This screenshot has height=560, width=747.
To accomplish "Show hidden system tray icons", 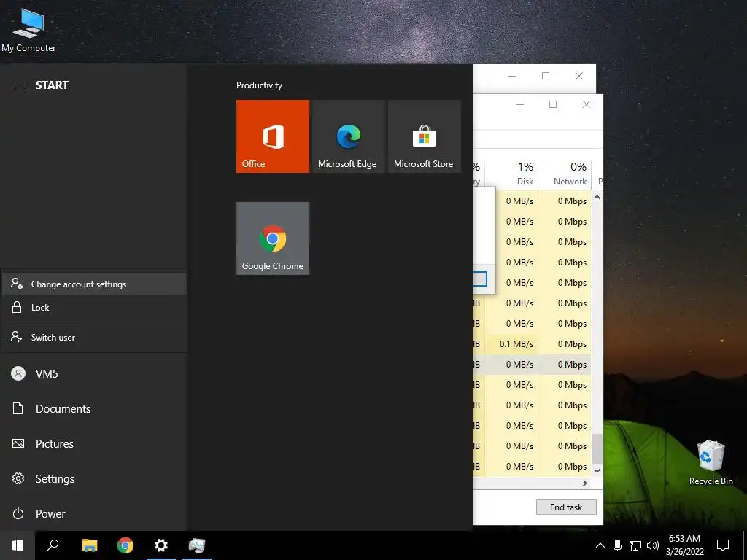I will pyautogui.click(x=600, y=545).
